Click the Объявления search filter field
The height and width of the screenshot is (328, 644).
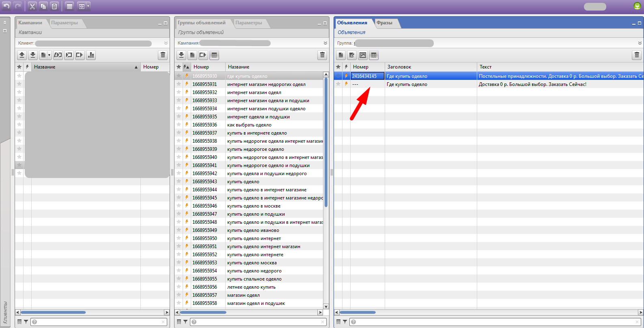(496, 322)
